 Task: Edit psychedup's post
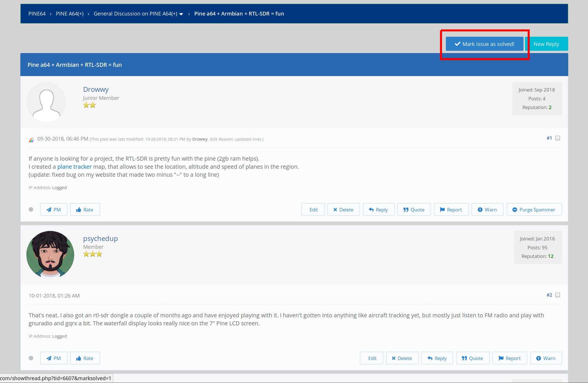372,358
